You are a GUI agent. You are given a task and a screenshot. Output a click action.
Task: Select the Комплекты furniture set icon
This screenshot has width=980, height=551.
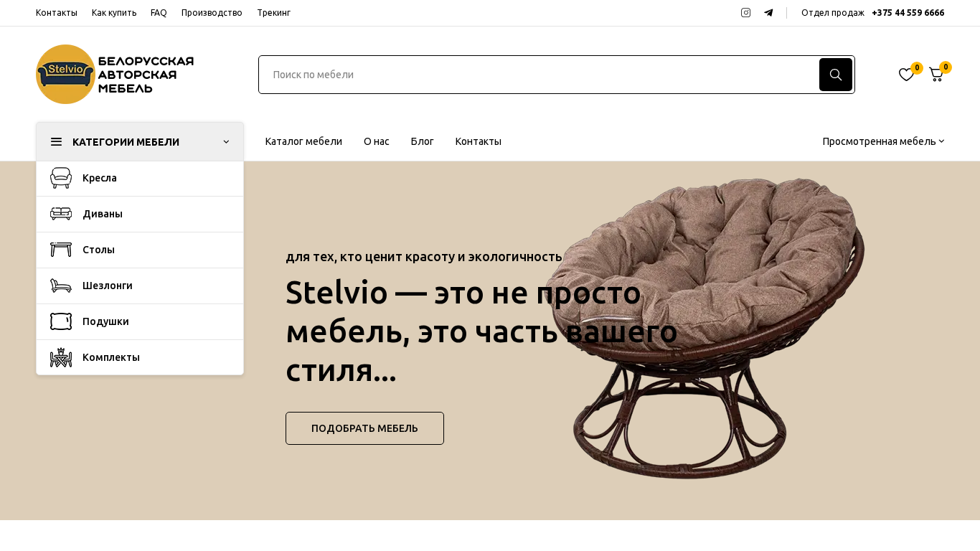click(61, 357)
